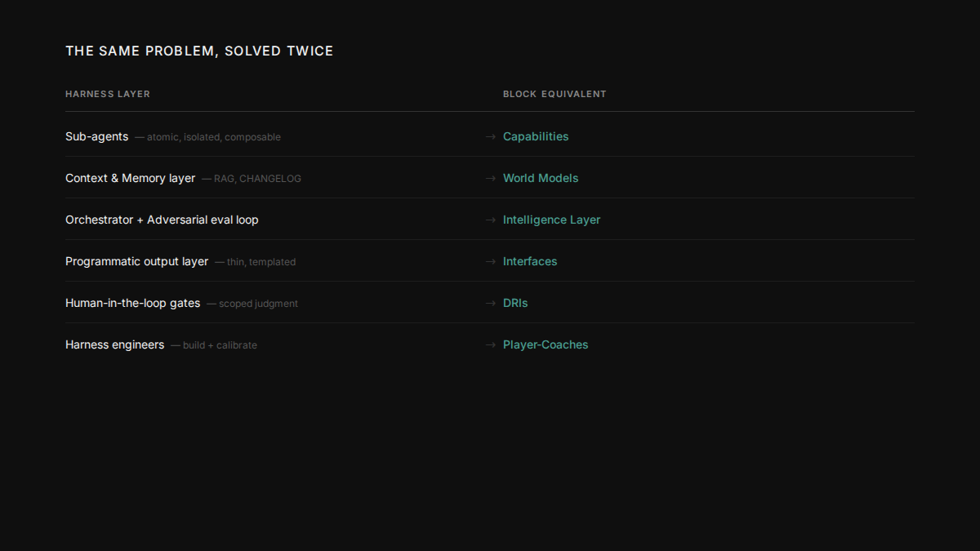Click the arrow icon before Intelligence Layer
This screenshot has height=551, width=980.
pyautogui.click(x=490, y=220)
